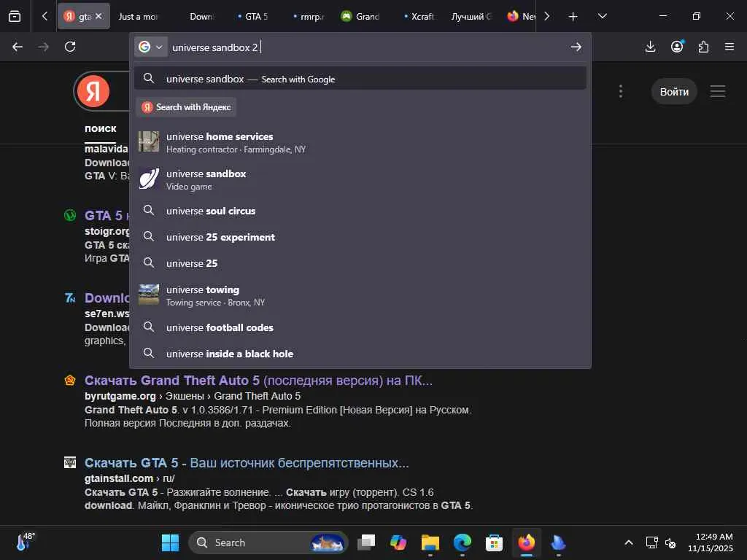
Task: Click the scroll tabs left arrow
Action: click(x=44, y=16)
